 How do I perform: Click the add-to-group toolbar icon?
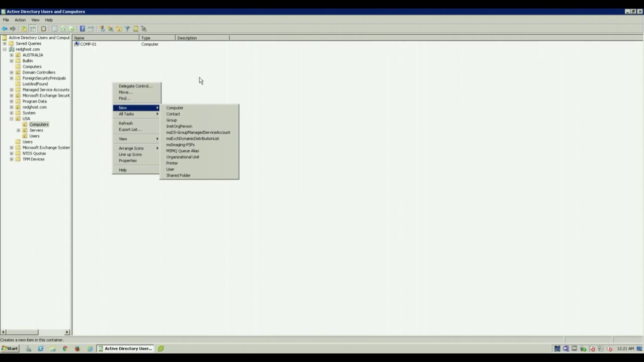143,29
